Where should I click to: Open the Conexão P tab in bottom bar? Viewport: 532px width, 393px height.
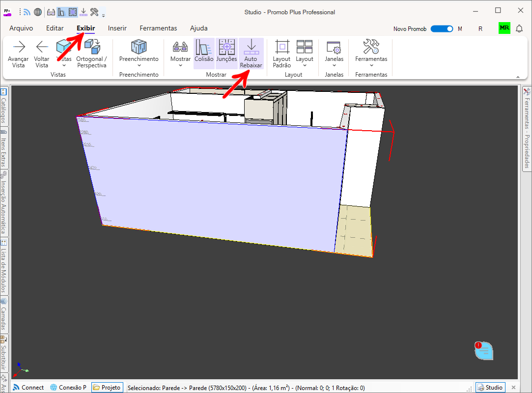click(x=68, y=388)
